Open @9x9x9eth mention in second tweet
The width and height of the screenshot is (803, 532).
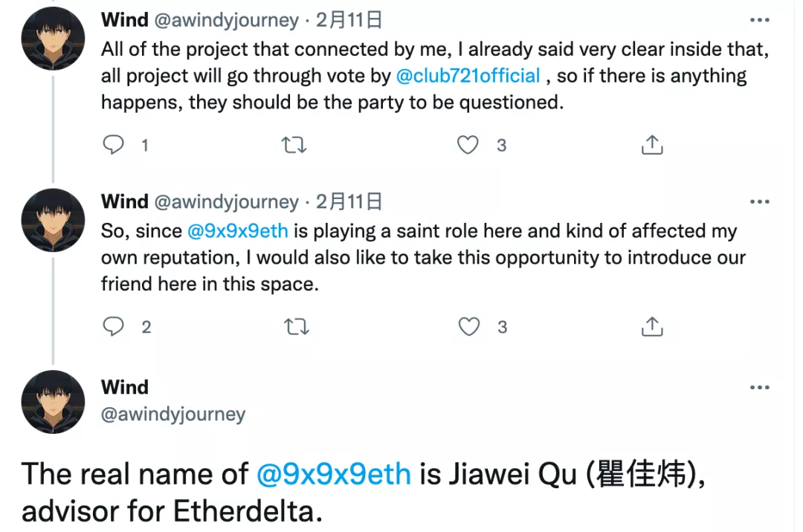(x=238, y=231)
